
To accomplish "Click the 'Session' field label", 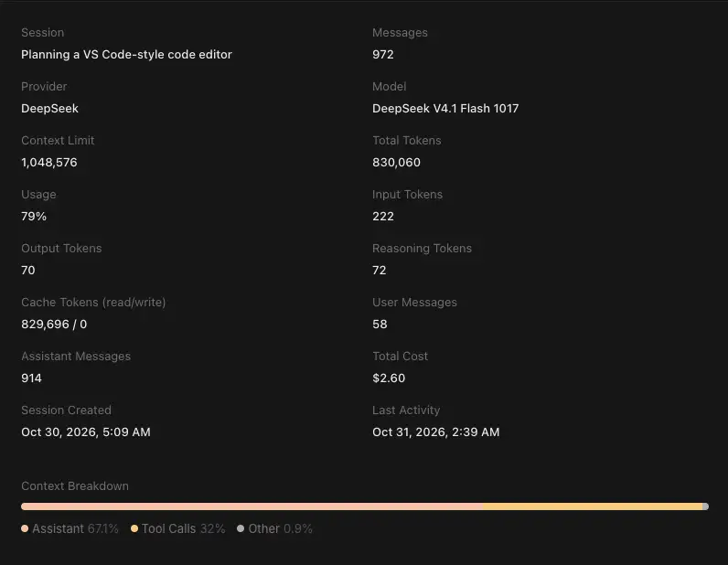I will 43,33.
